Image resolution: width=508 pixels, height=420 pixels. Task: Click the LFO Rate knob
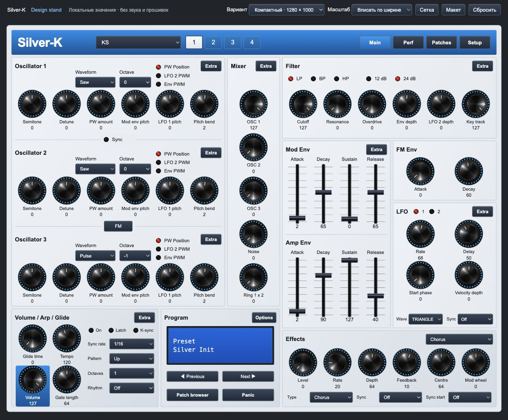(420, 234)
